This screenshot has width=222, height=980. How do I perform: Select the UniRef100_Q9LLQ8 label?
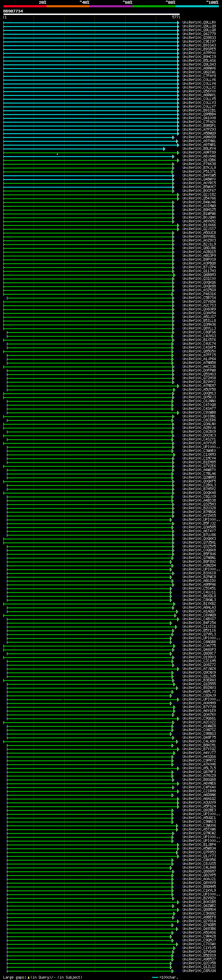coord(199,30)
